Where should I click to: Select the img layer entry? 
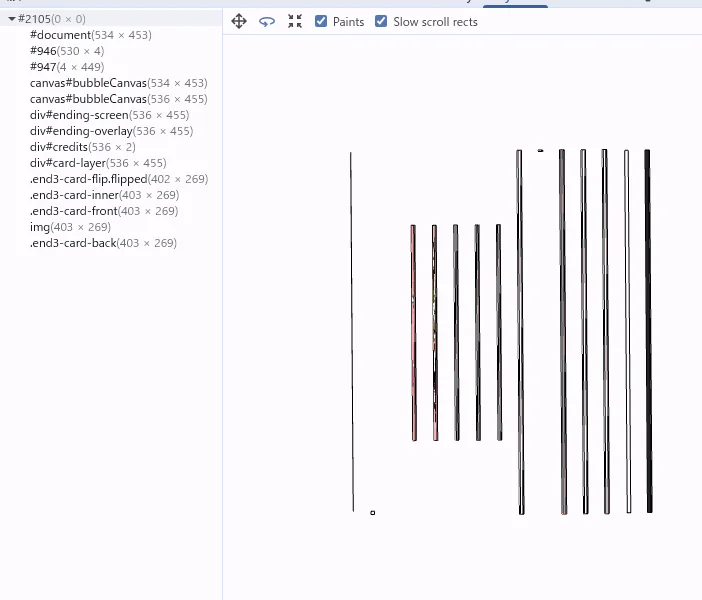[x=40, y=227]
